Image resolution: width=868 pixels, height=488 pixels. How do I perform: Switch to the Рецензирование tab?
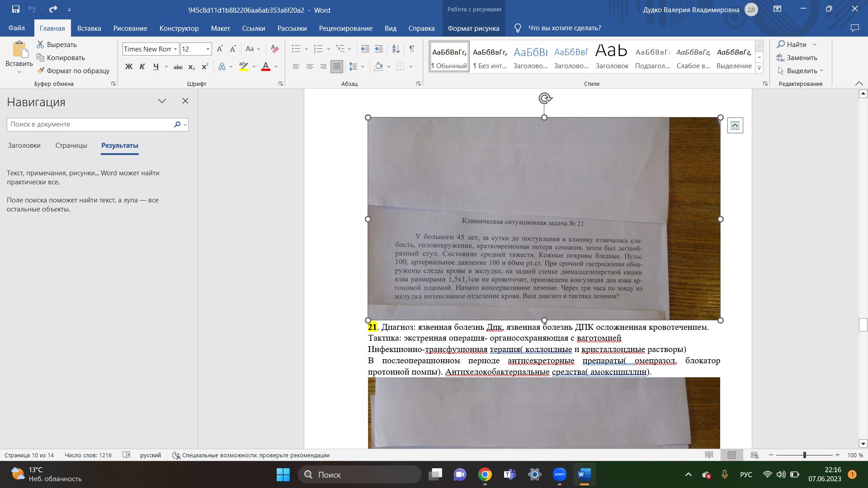click(346, 28)
